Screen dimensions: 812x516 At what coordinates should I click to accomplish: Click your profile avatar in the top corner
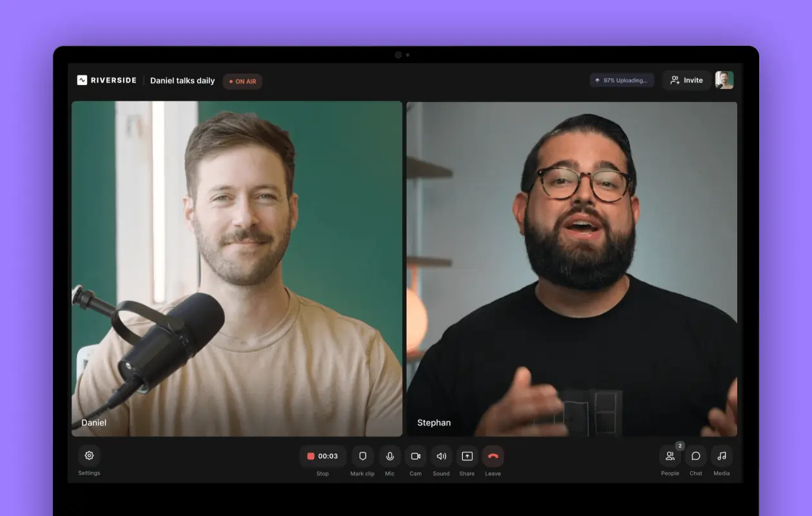click(x=724, y=79)
